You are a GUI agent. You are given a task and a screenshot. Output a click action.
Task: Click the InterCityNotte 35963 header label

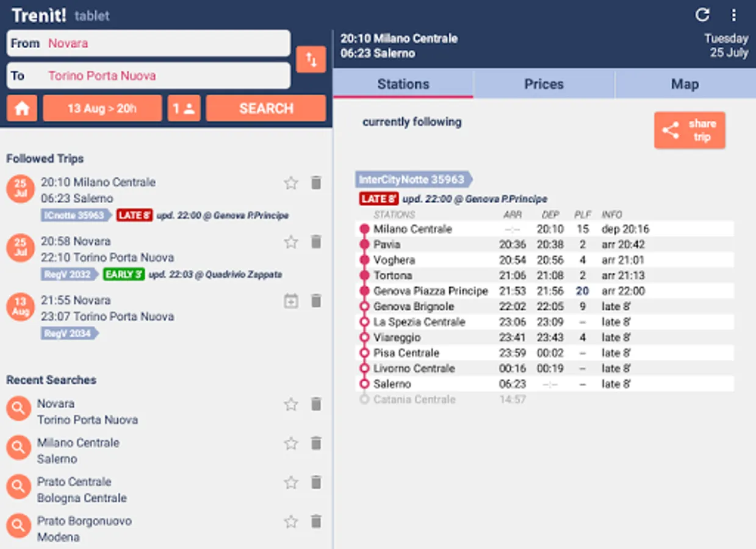(414, 180)
